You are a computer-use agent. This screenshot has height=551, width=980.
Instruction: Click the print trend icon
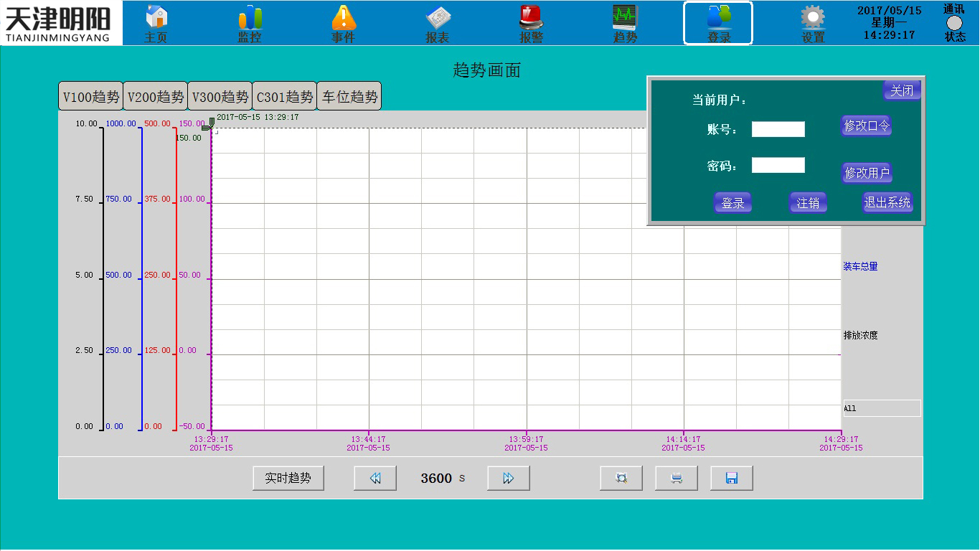[676, 478]
